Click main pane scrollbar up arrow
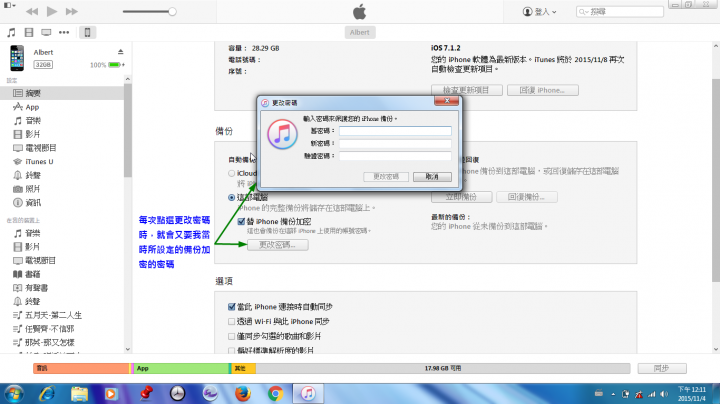 tap(716, 46)
